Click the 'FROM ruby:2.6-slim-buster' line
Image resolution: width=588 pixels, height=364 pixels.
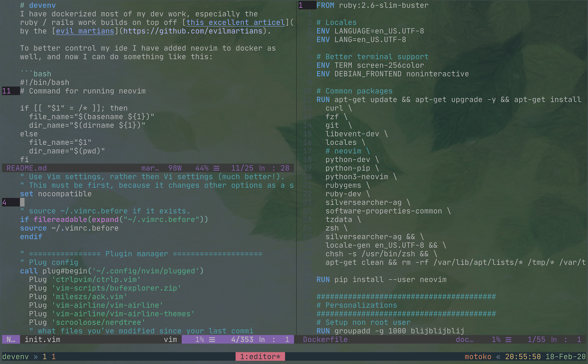pos(372,5)
